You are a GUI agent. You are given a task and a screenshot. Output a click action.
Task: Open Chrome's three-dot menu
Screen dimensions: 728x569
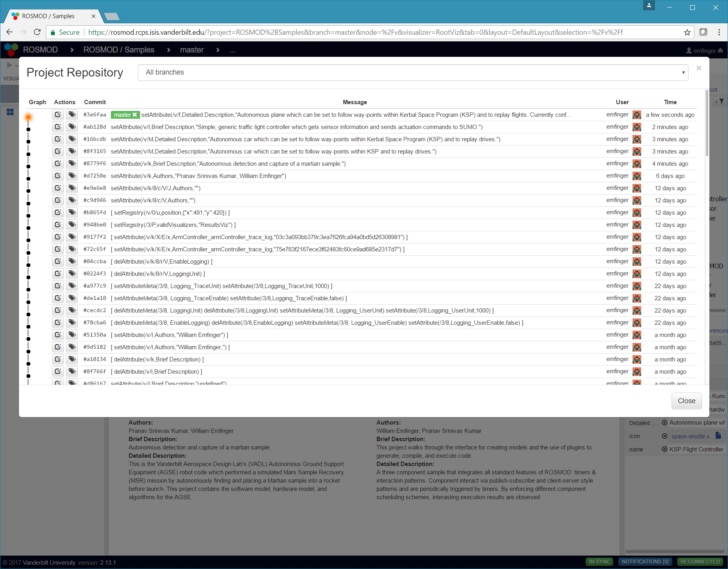tap(719, 32)
